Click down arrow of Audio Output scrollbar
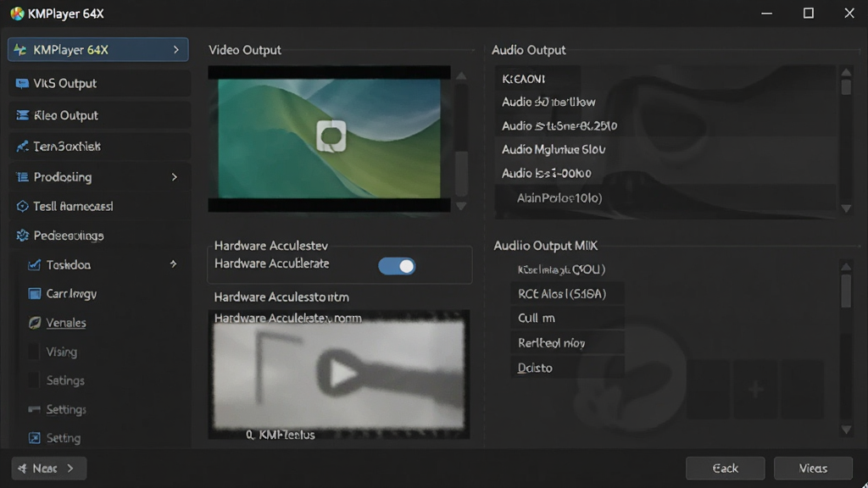 pyautogui.click(x=846, y=208)
